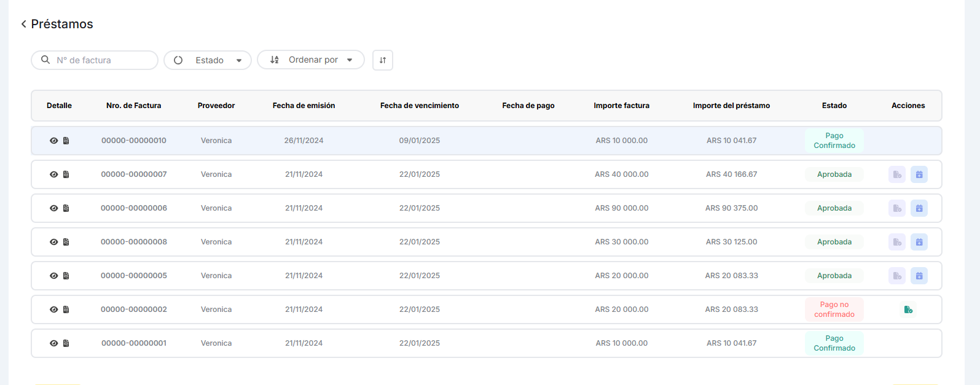Open the Estado filter dropdown

[208, 60]
